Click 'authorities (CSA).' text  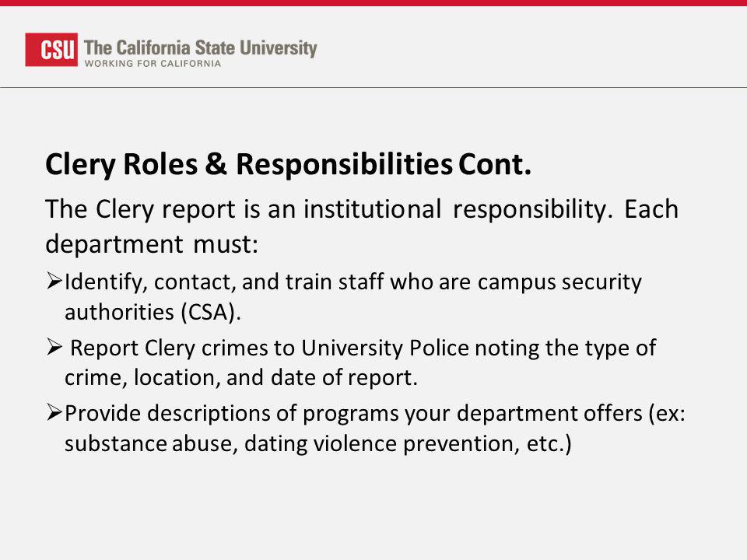click(x=153, y=313)
